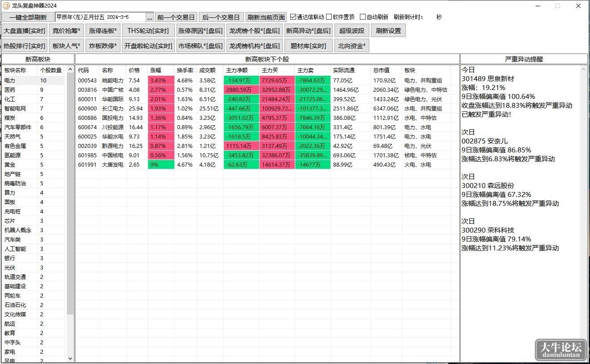This screenshot has height=364, width=590.
Task: Switch to 开盘啦轮动[实时] tab
Action: (x=148, y=45)
